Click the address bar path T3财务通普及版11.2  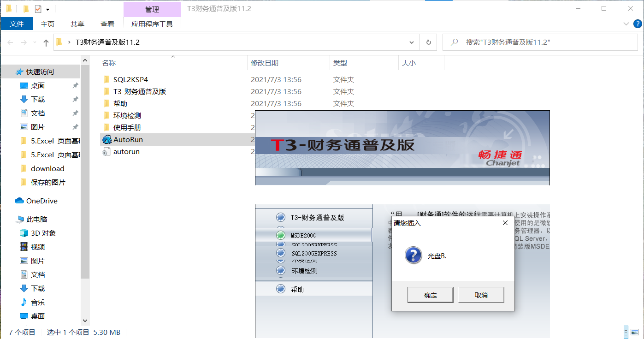click(107, 42)
